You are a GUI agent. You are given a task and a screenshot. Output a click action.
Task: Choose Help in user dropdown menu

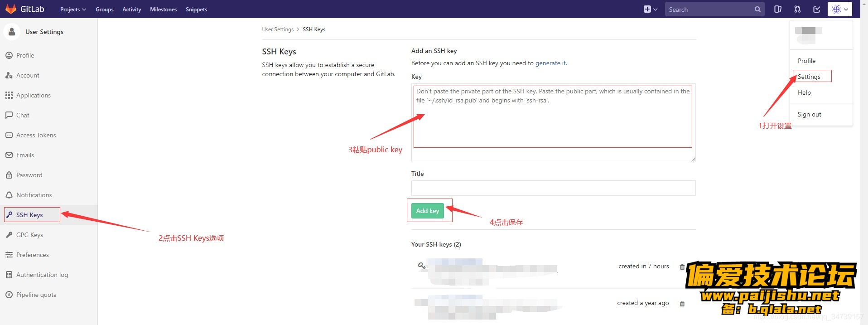[804, 92]
